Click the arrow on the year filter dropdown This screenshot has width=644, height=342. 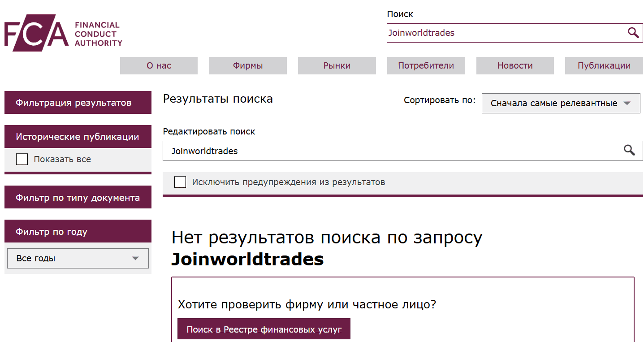click(136, 258)
